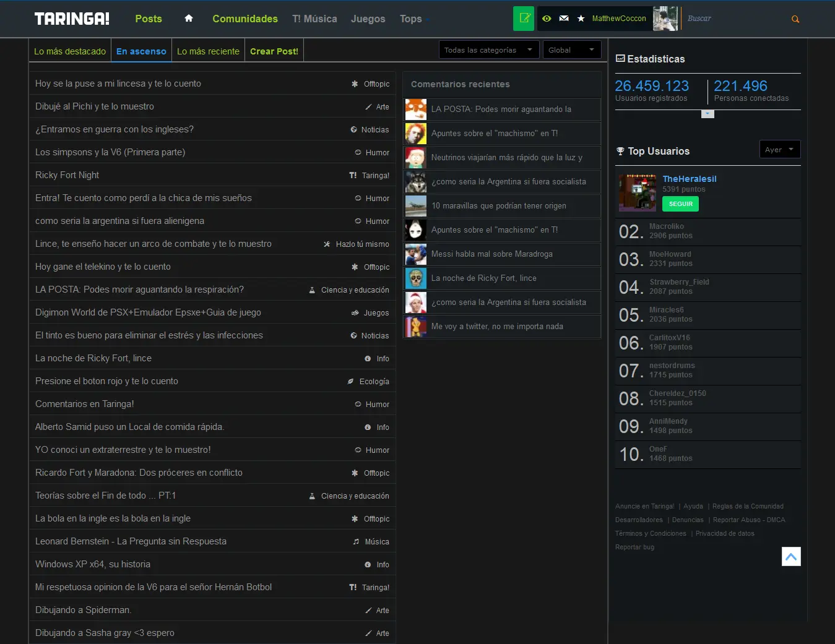Open comment Messi habla mal sobre Maradroga
Viewport: 835px width, 644px height.
click(x=492, y=254)
